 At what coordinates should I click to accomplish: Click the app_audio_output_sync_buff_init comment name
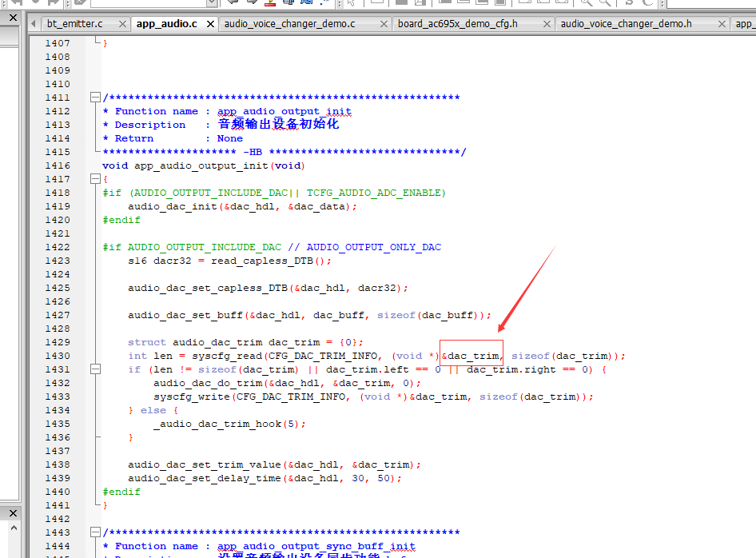(316, 546)
